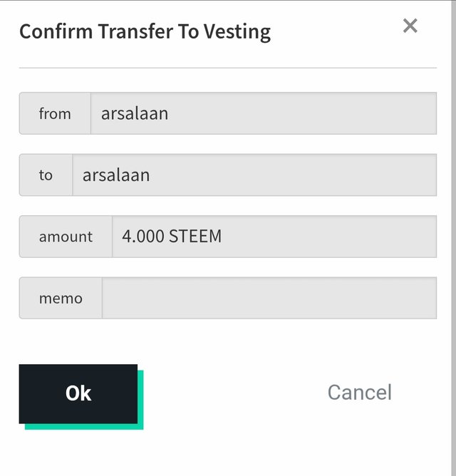456x476 pixels.
Task: Click the from account field
Action: (264, 113)
